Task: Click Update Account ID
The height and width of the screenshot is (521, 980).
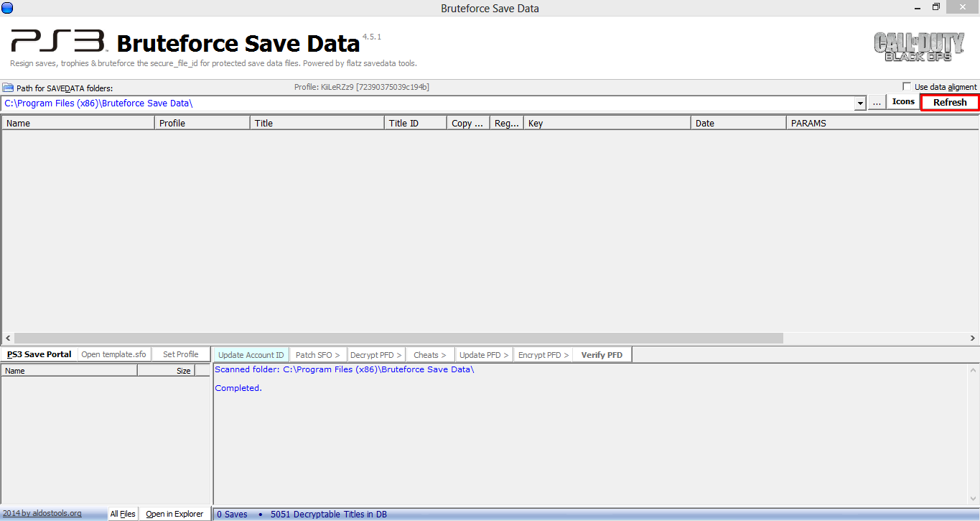Action: (x=251, y=355)
